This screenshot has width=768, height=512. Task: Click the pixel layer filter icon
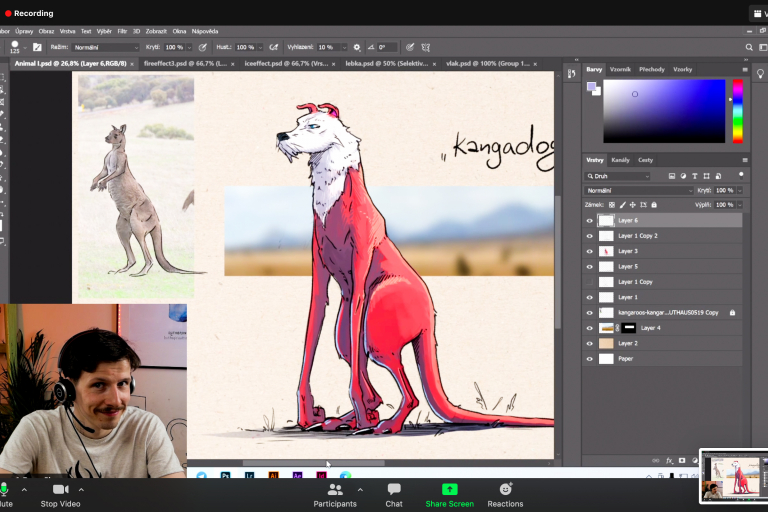(x=671, y=176)
